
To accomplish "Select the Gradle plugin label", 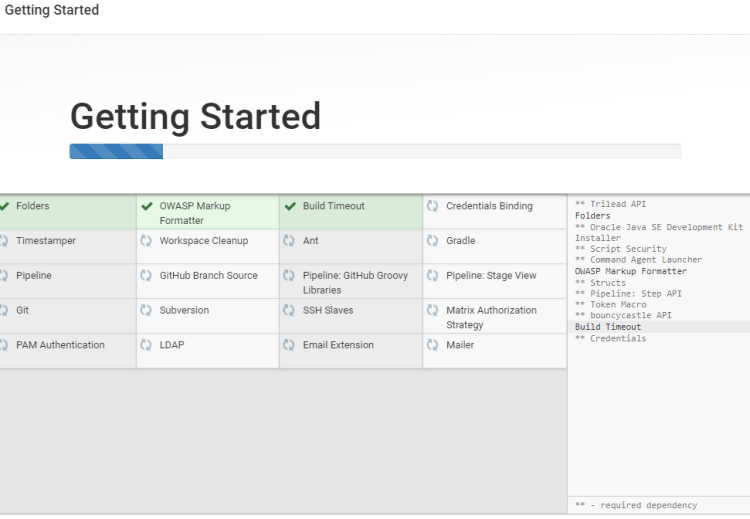I will [x=461, y=241].
